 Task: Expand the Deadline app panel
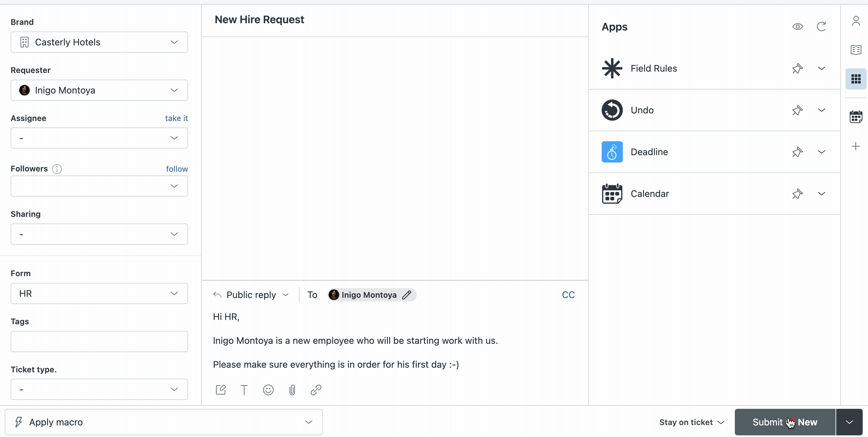822,152
